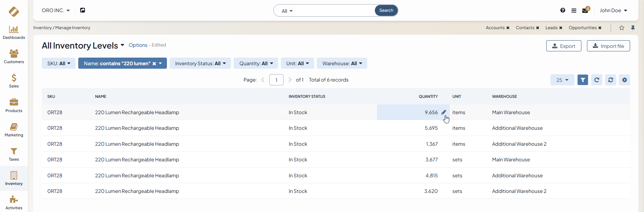Change page size from 25 dropdown
Image resolution: width=644 pixels, height=212 pixels.
(562, 80)
